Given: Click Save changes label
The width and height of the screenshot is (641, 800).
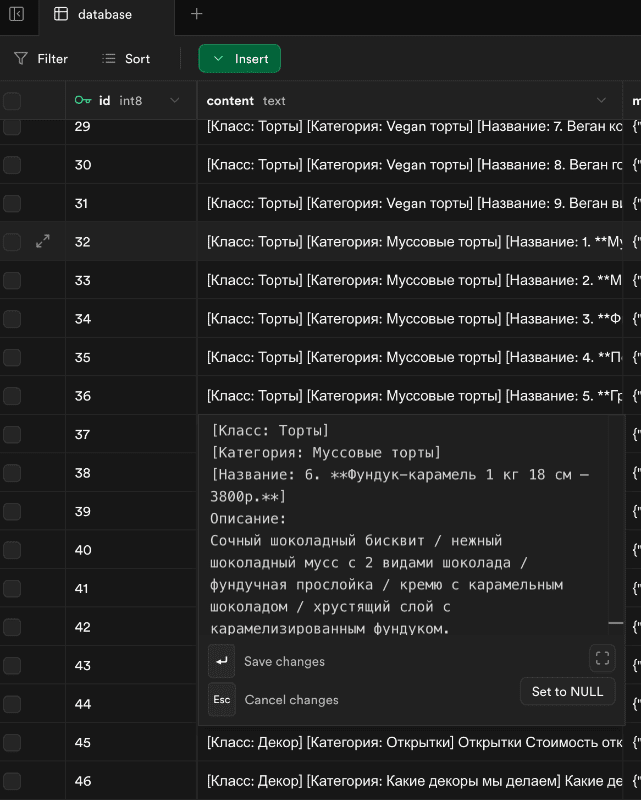Looking at the screenshot, I should 284,661.
